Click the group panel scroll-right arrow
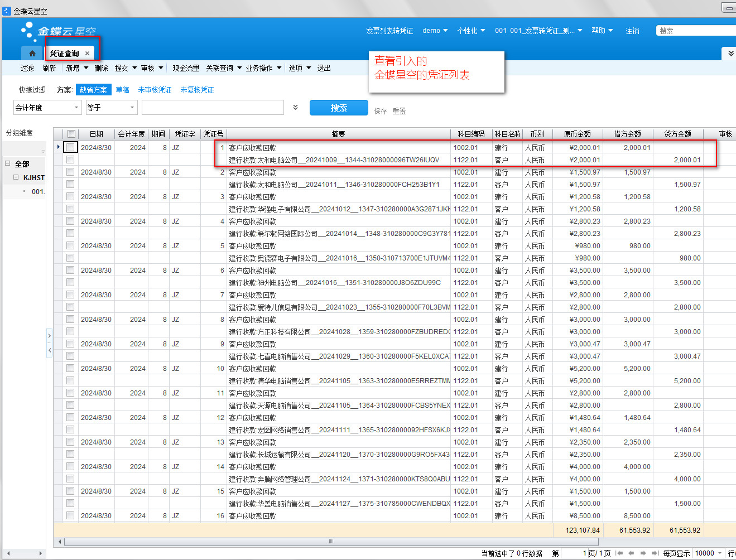 click(40, 553)
